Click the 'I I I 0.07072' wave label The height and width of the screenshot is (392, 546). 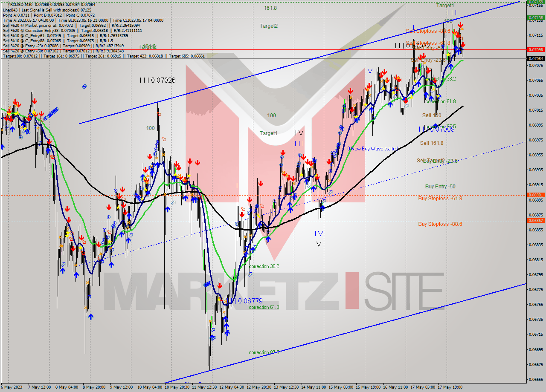click(412, 46)
